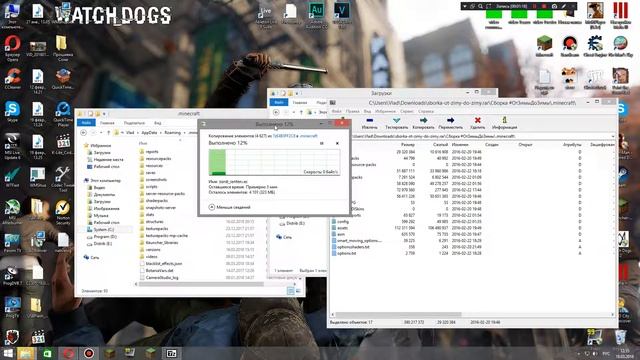Pause the file copy operation
640x360 pixels.
point(322,143)
